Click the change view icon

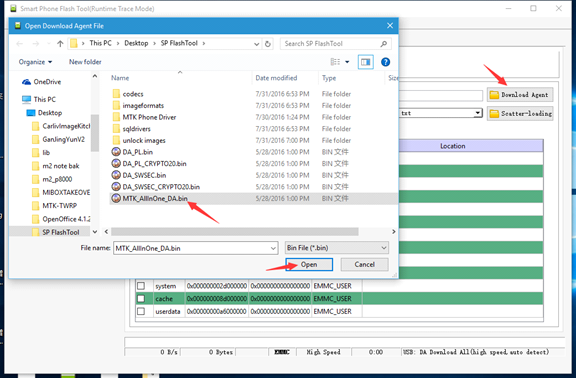click(335, 62)
